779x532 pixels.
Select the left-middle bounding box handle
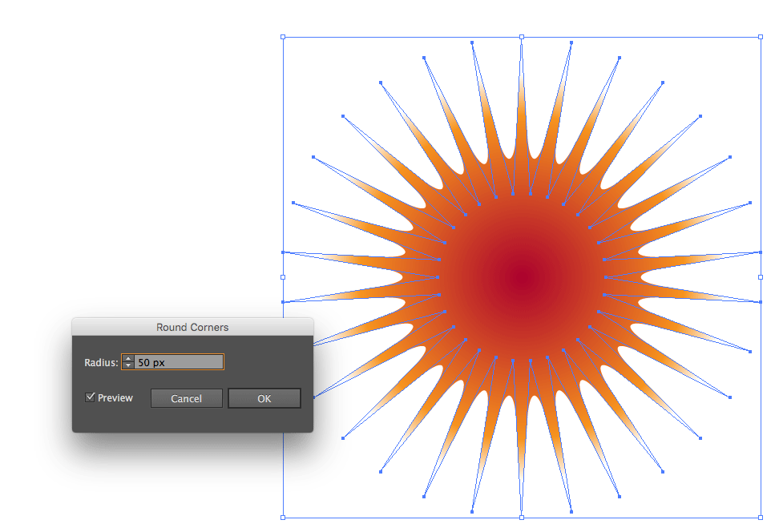coord(283,277)
